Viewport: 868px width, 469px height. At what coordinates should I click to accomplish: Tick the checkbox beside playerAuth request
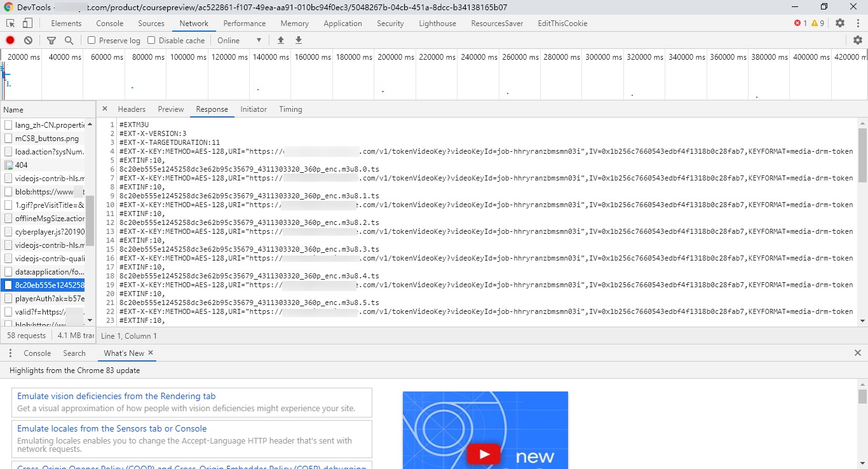[8, 299]
